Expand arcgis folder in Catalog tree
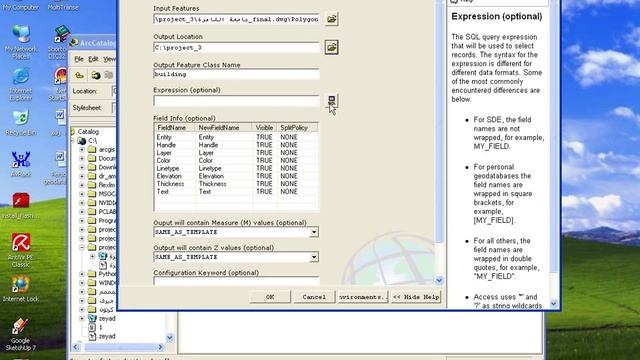 click(82, 150)
